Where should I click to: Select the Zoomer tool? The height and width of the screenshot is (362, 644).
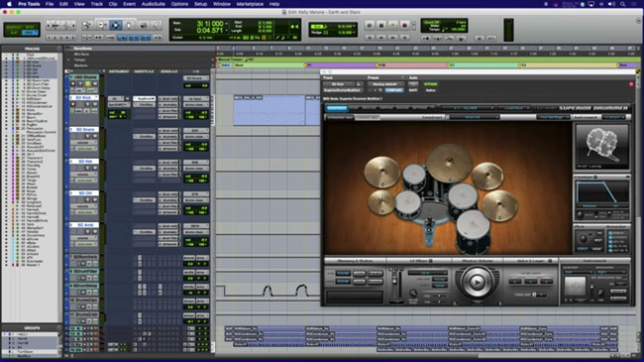point(87,26)
